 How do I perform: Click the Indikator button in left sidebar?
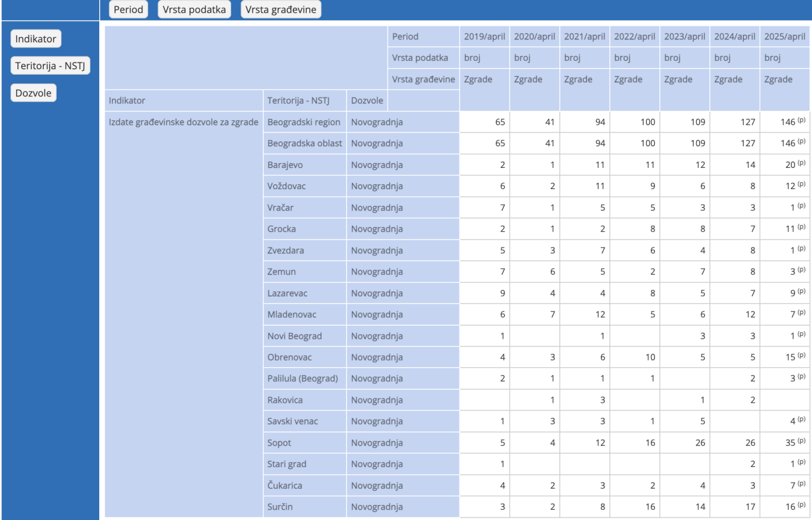(x=36, y=39)
